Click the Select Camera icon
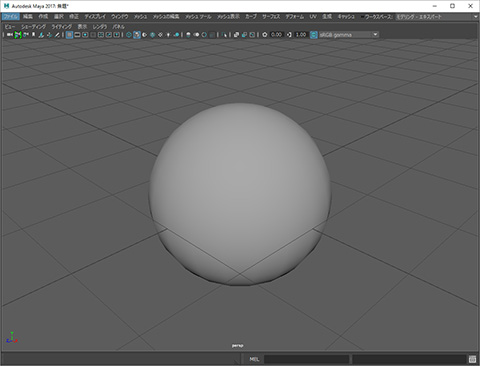This screenshot has height=366, width=480. click(10, 35)
